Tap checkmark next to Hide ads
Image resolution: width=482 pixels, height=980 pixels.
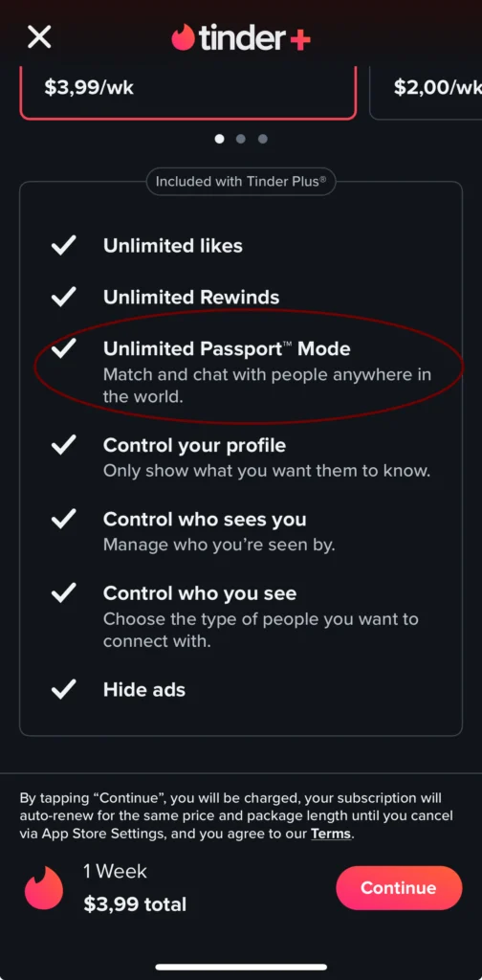64,689
